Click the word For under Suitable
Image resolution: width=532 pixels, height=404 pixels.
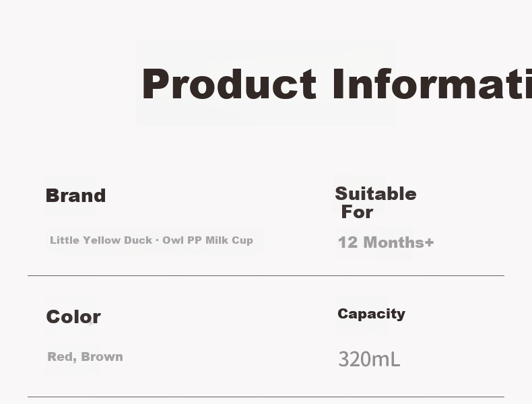[358, 212]
